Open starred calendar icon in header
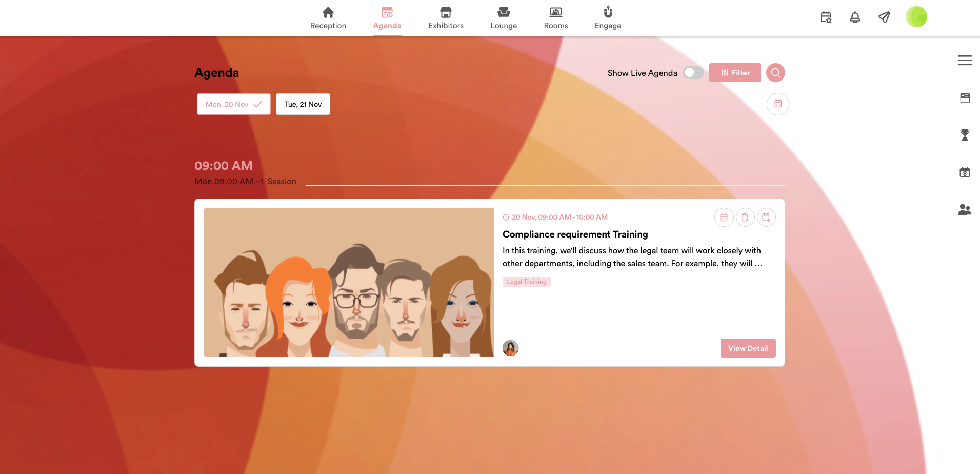The width and height of the screenshot is (980, 474). click(826, 17)
